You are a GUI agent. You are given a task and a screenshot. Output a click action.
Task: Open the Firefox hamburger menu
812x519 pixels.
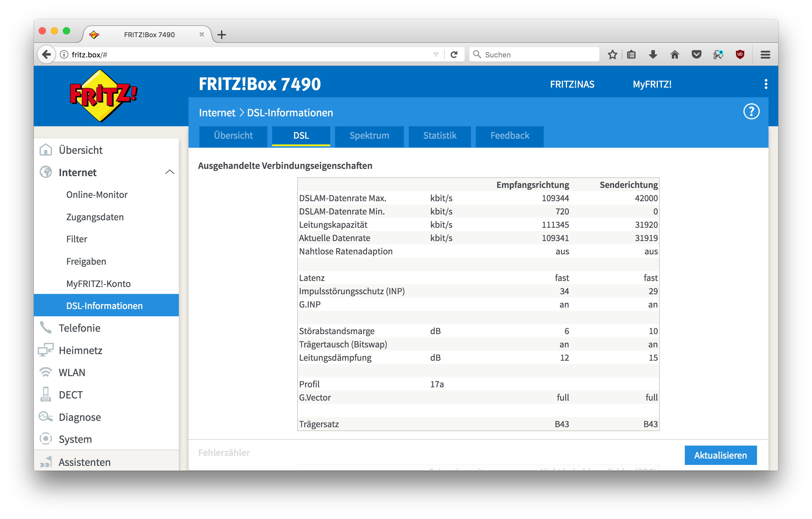click(x=765, y=54)
